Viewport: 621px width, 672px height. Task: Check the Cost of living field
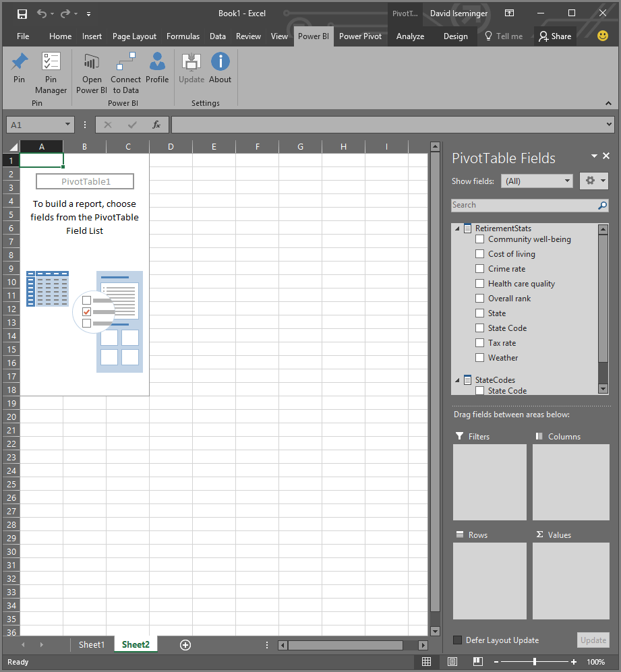[x=479, y=253]
